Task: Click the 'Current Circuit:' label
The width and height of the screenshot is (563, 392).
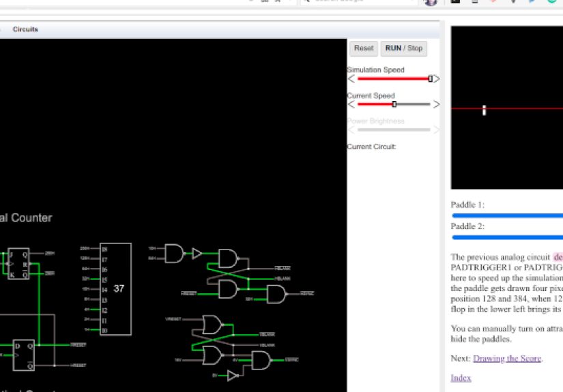Action: pos(371,147)
